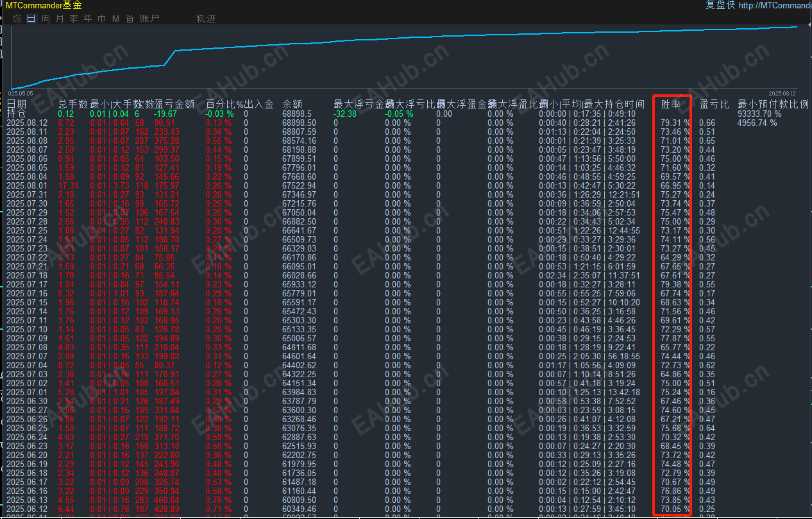
Task: Select the 2025.08.07 date row
Action: pos(27,149)
